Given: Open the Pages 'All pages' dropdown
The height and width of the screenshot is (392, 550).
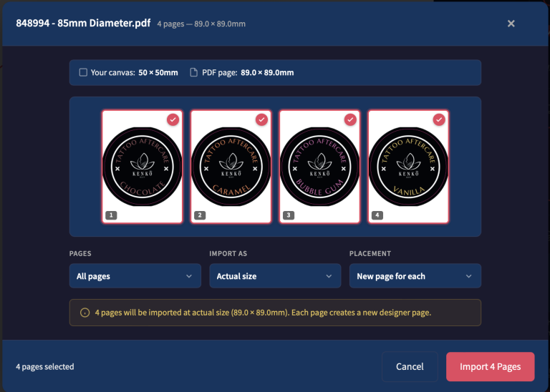Looking at the screenshot, I should coord(135,276).
